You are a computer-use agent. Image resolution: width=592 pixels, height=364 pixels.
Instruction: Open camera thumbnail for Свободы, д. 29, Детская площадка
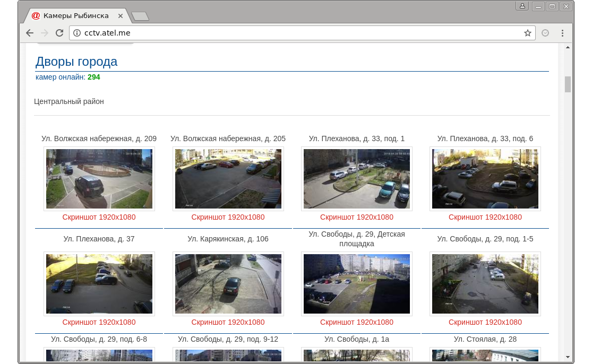357,284
